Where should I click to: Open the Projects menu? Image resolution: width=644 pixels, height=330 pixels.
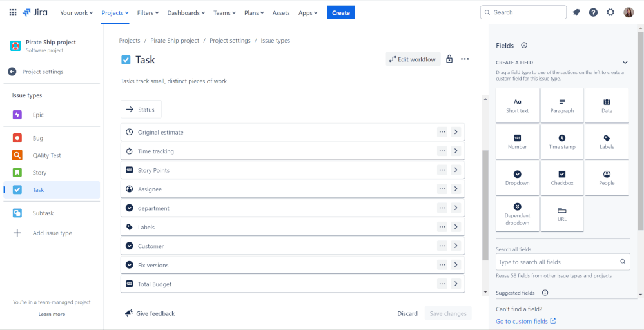115,13
